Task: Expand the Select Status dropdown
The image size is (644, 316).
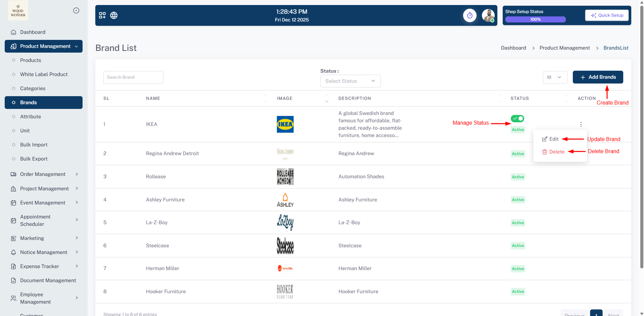Action: (350, 81)
